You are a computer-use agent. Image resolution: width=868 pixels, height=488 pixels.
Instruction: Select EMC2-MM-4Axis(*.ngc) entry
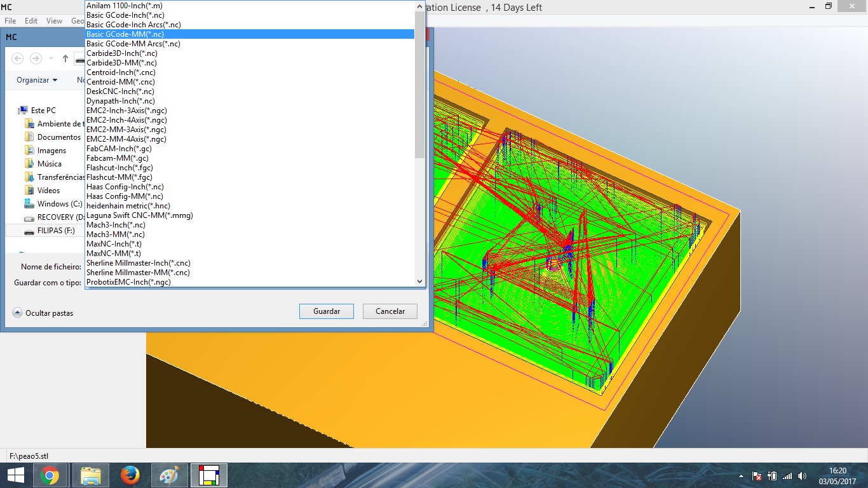pyautogui.click(x=250, y=139)
